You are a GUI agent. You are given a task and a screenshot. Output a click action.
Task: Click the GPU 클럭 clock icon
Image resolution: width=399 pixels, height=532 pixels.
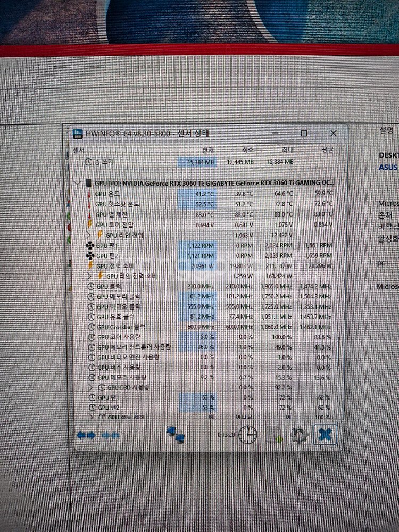91,287
